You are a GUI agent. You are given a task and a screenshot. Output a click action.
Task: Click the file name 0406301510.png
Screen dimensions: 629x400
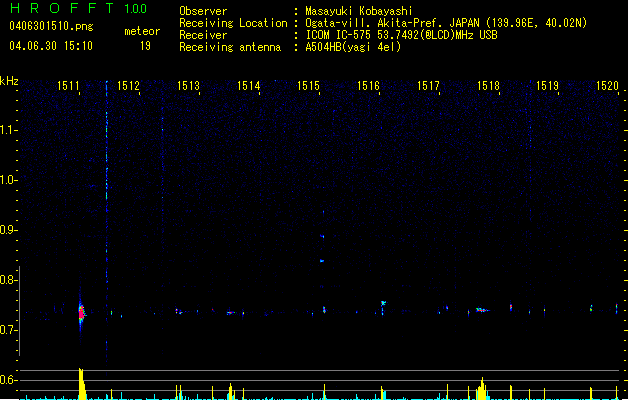click(x=51, y=26)
